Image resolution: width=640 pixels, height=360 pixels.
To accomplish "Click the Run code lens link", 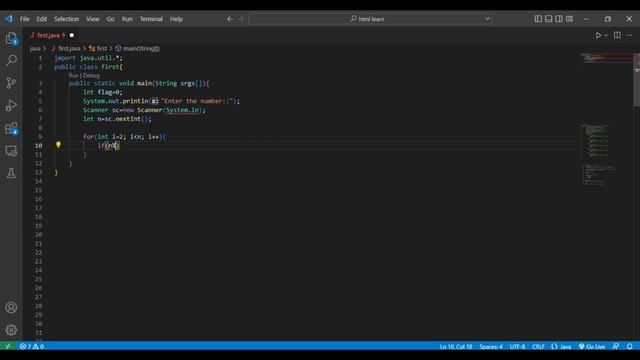I will (73, 76).
